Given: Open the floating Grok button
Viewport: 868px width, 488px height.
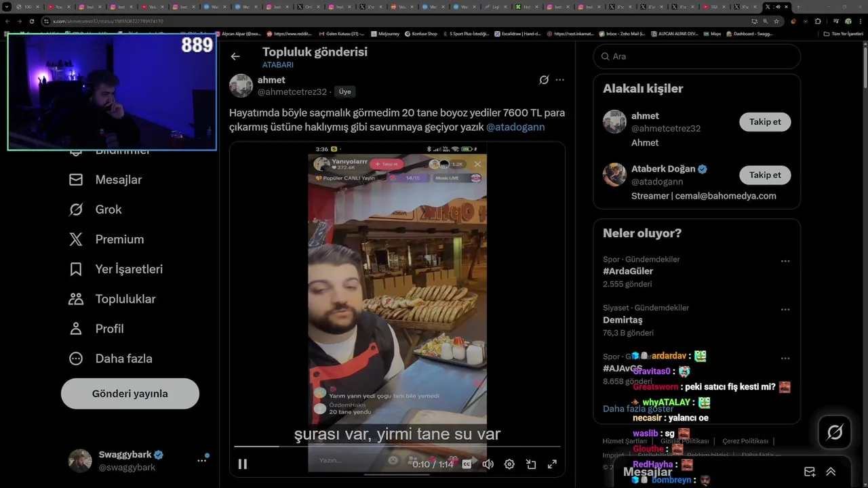Looking at the screenshot, I should pos(835,432).
